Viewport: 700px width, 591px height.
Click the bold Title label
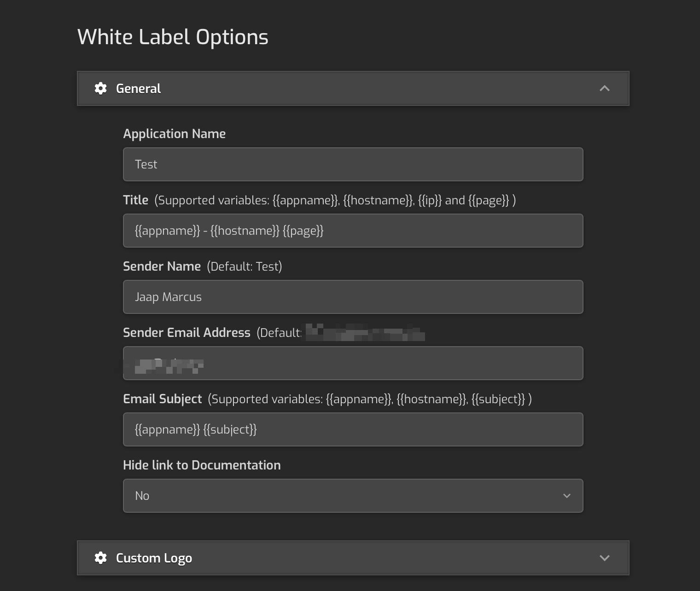click(135, 200)
